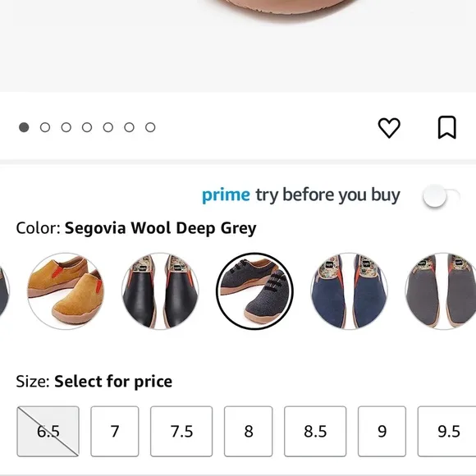The image size is (476, 476).
Task: Pick the navy blue shoe color swatch
Action: (x=349, y=291)
